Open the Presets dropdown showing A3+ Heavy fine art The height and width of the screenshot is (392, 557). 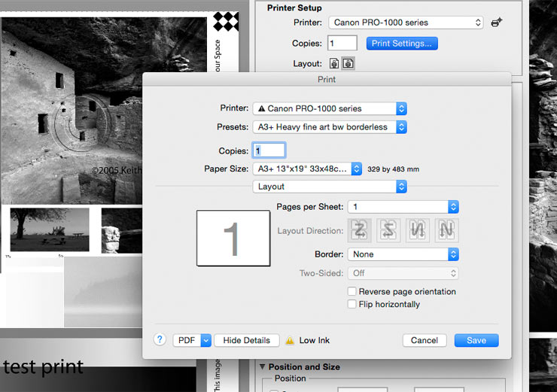pos(330,127)
